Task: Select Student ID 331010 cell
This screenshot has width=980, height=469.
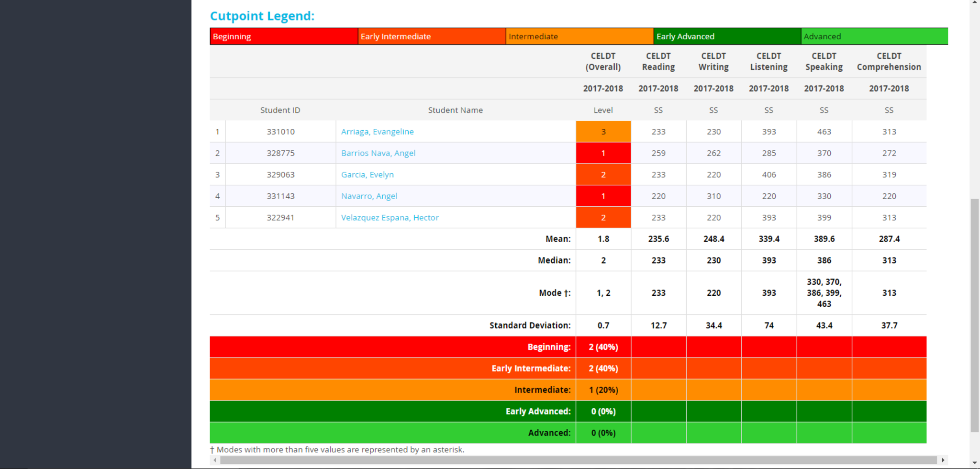Action: (x=280, y=132)
